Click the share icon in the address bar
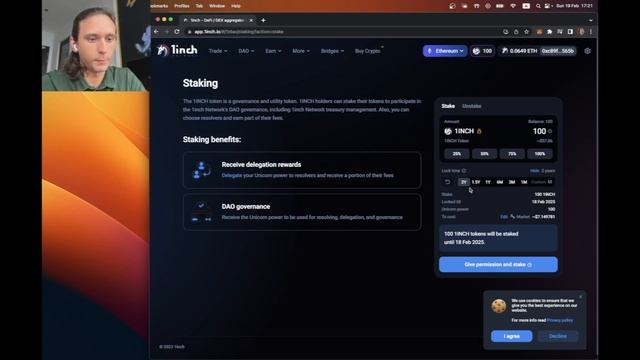Image resolution: width=640 pixels, height=360 pixels. [x=516, y=31]
